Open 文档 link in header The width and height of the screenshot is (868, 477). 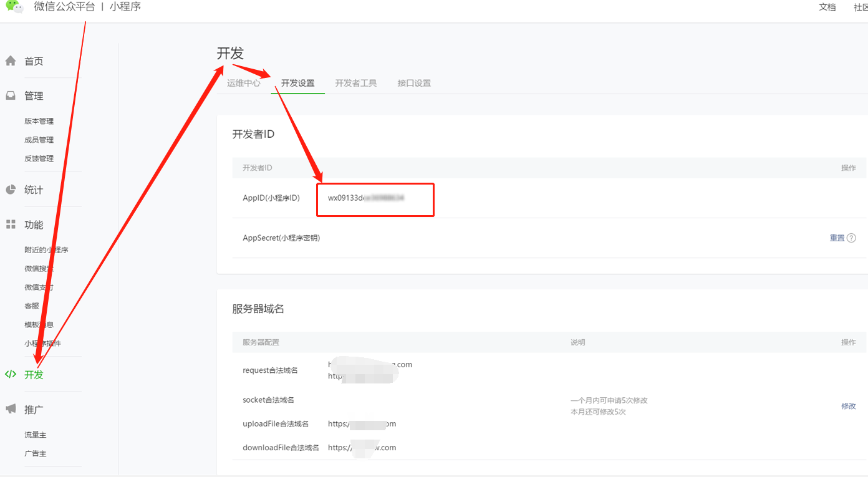827,7
